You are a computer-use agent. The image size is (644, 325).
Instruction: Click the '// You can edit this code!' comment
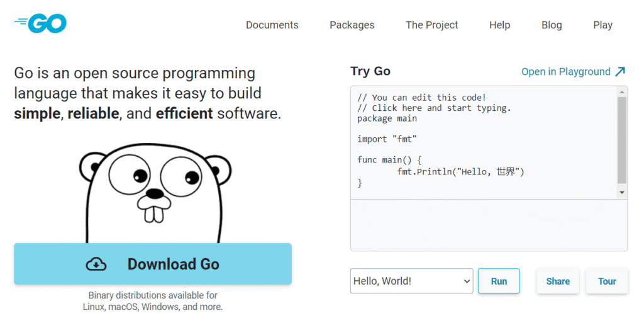(421, 98)
